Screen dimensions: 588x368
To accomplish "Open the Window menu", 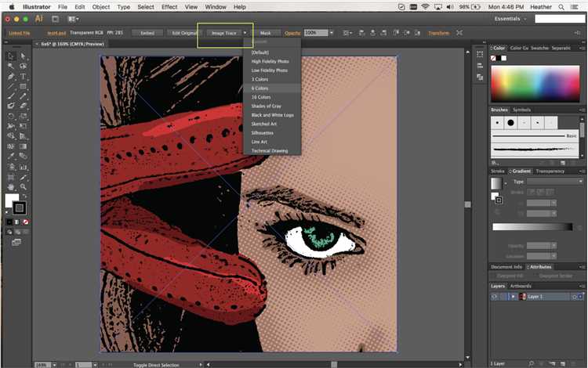I will click(216, 7).
